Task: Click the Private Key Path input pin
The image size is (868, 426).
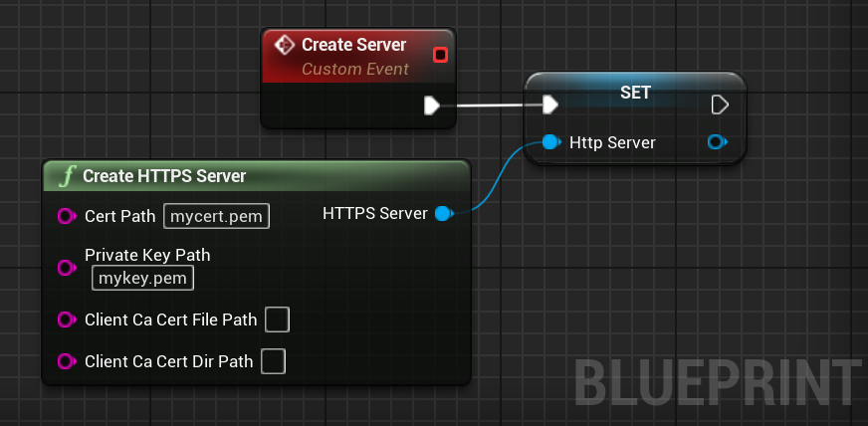Action: click(67, 269)
